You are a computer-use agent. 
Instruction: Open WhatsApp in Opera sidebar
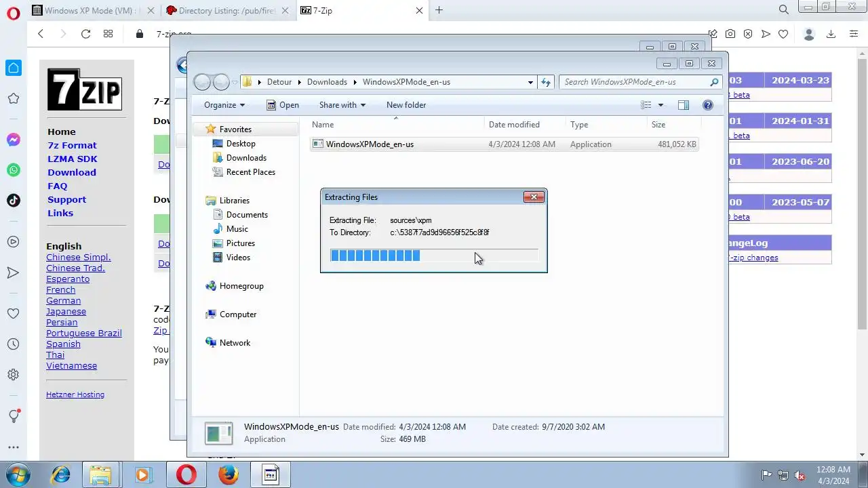point(13,170)
